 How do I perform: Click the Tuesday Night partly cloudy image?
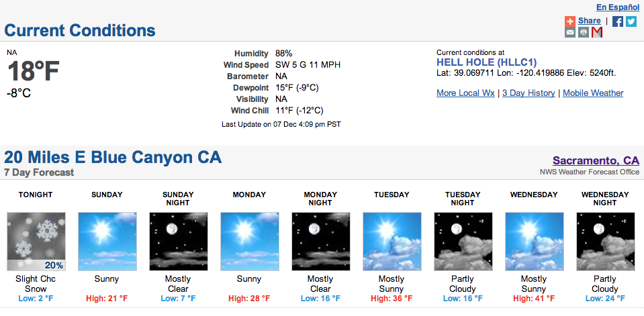pos(463,242)
